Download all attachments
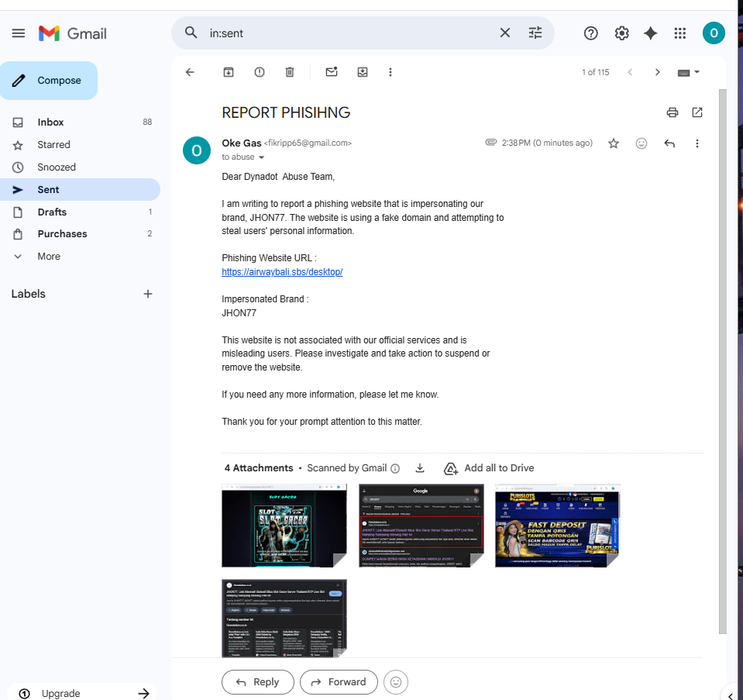 [420, 468]
